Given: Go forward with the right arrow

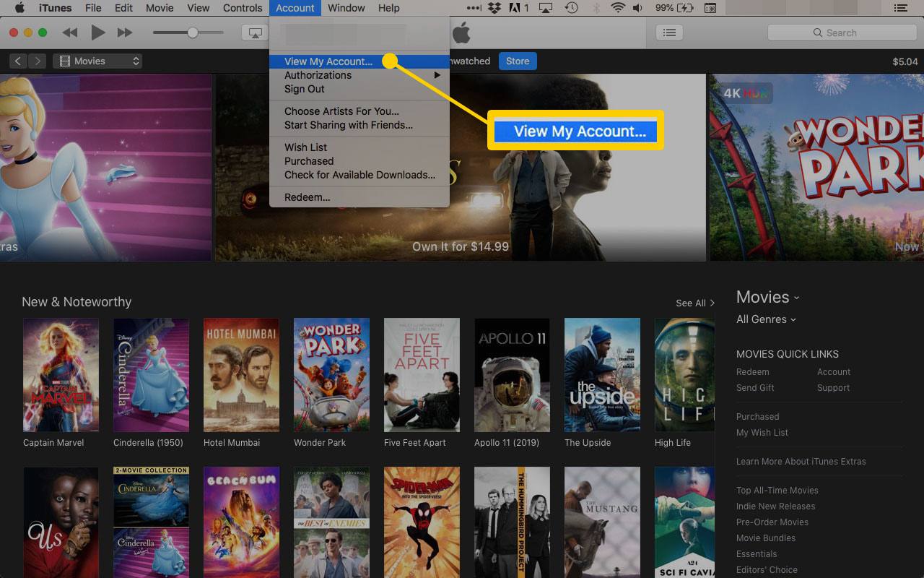Looking at the screenshot, I should coord(37,61).
